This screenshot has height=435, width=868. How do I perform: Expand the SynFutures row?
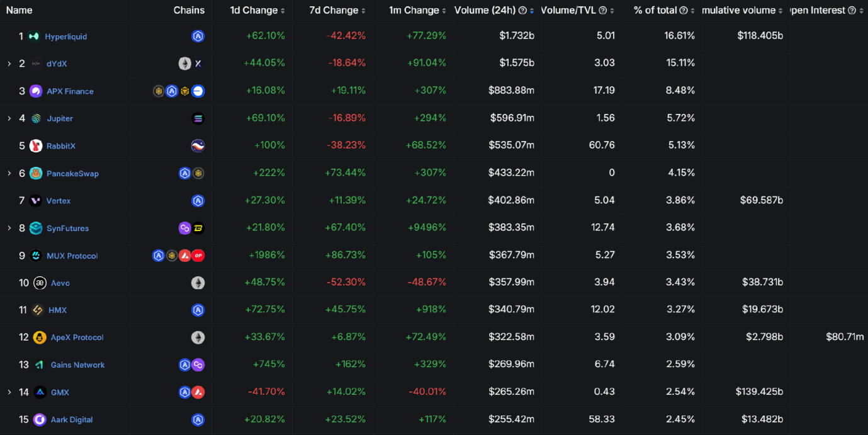[x=9, y=228]
